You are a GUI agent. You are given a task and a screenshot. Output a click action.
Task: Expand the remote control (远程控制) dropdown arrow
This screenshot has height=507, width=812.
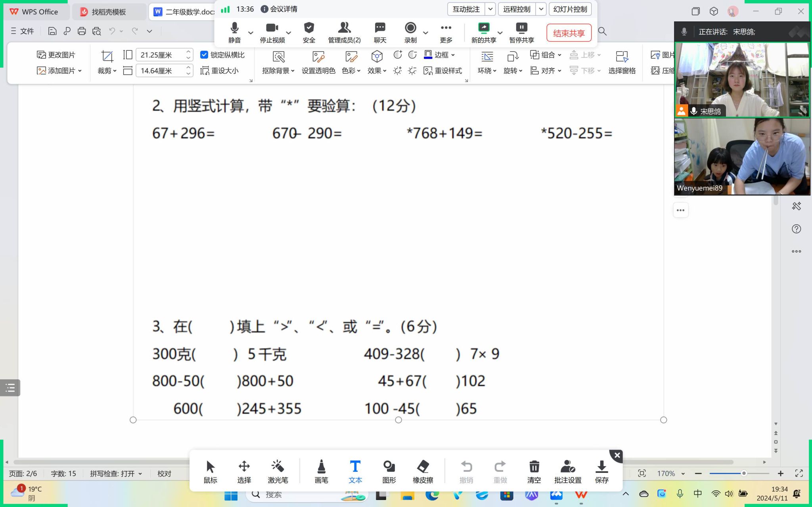click(x=541, y=9)
